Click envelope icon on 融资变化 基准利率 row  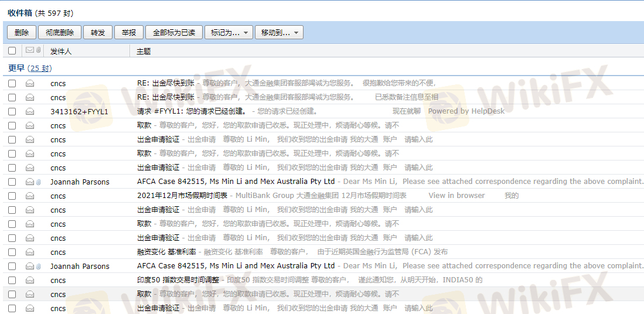[29, 252]
